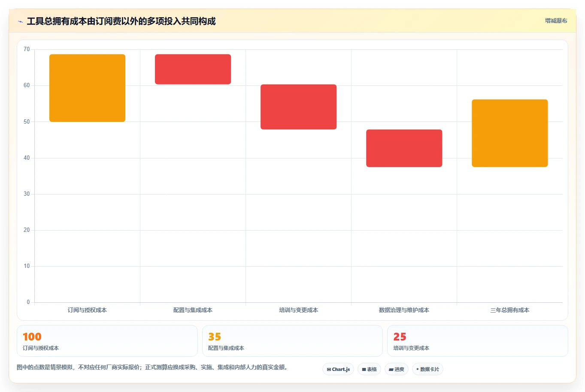Click the 三年总拥有成本 x-axis label
Image resolution: width=585 pixels, height=392 pixels.
pyautogui.click(x=510, y=310)
